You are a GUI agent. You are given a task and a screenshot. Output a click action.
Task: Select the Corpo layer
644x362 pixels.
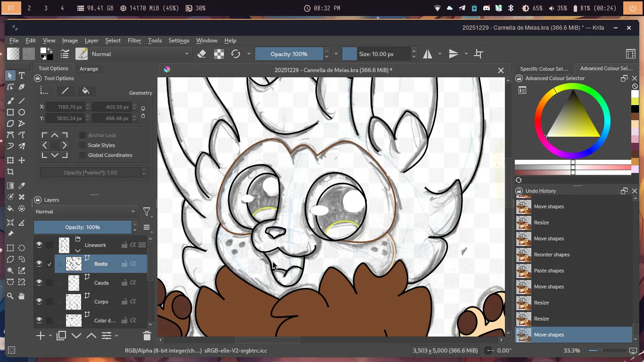101,302
